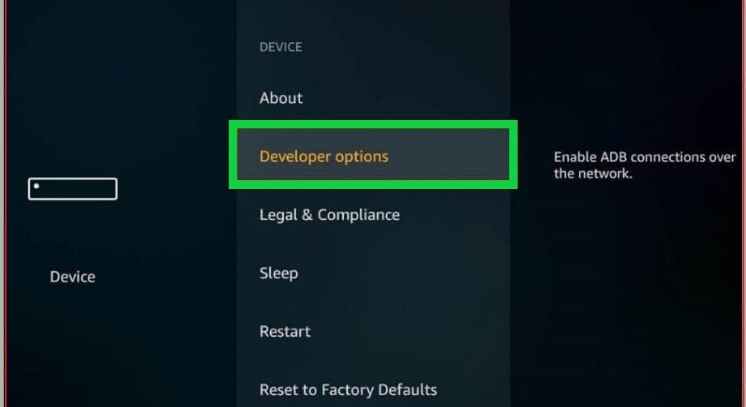The height and width of the screenshot is (407, 746).
Task: Select the white outlined stick icon above Device
Action: (73, 189)
